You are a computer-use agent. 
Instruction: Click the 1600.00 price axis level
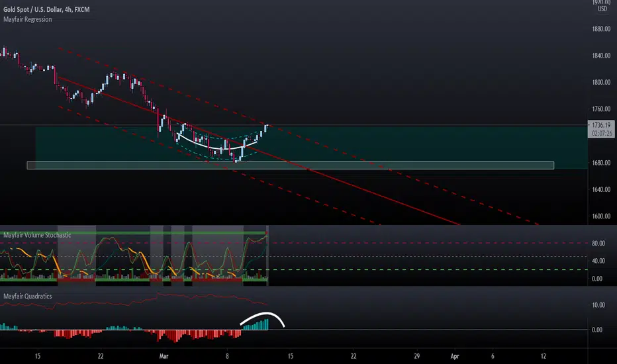[601, 216]
